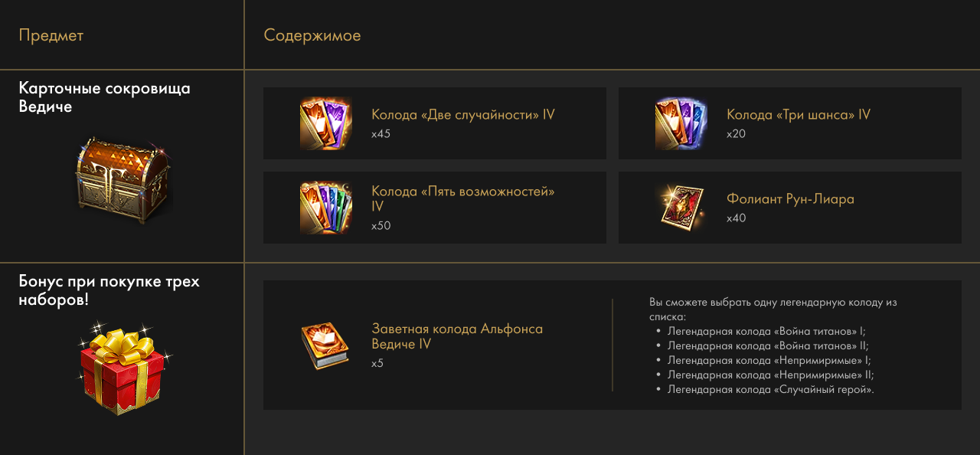
Task: Open the Колода «Три шанса» IV link
Action: (x=798, y=115)
